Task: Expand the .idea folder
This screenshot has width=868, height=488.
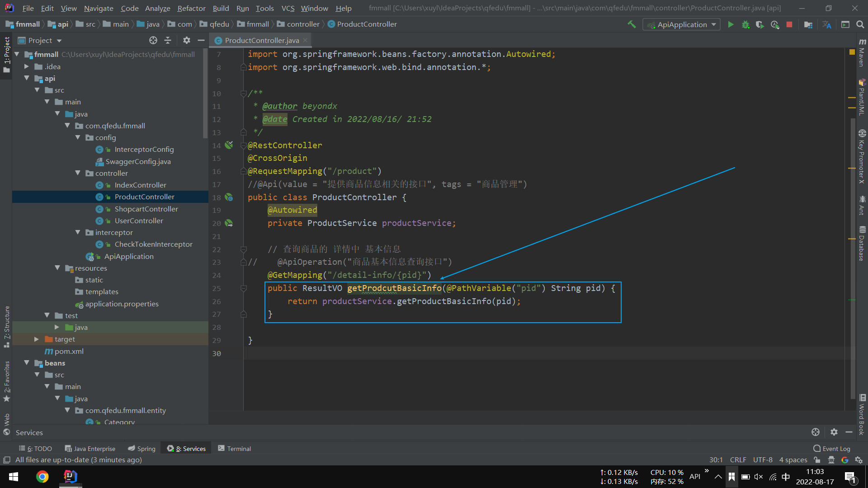Action: [x=27, y=66]
